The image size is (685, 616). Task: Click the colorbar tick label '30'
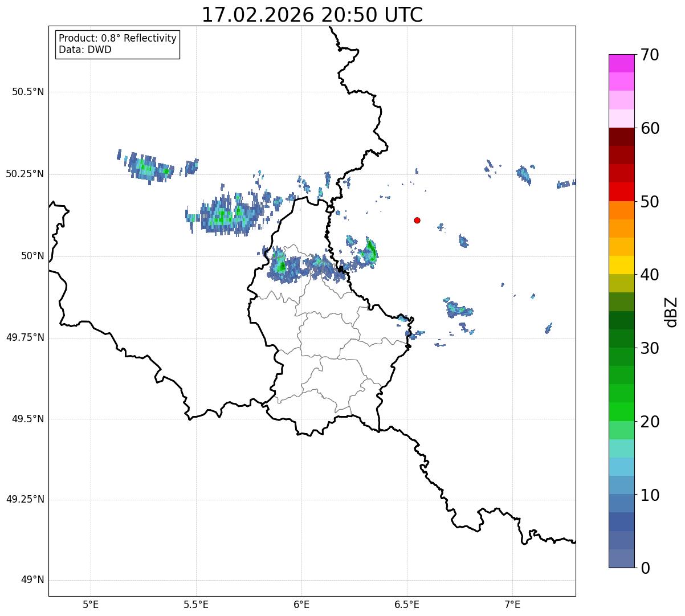[x=650, y=348]
